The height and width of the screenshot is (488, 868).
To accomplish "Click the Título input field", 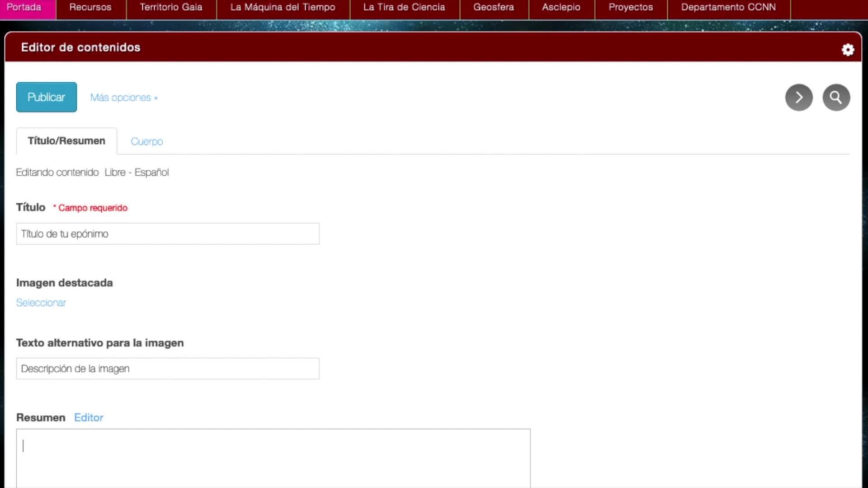I will tap(167, 234).
